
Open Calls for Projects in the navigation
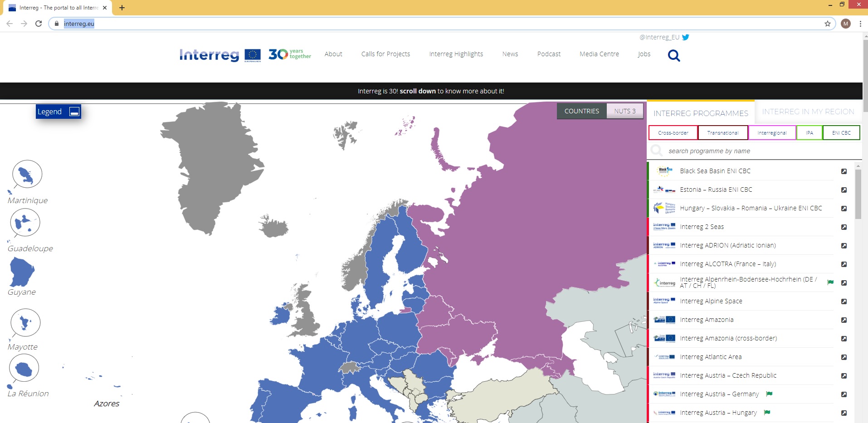coord(385,54)
